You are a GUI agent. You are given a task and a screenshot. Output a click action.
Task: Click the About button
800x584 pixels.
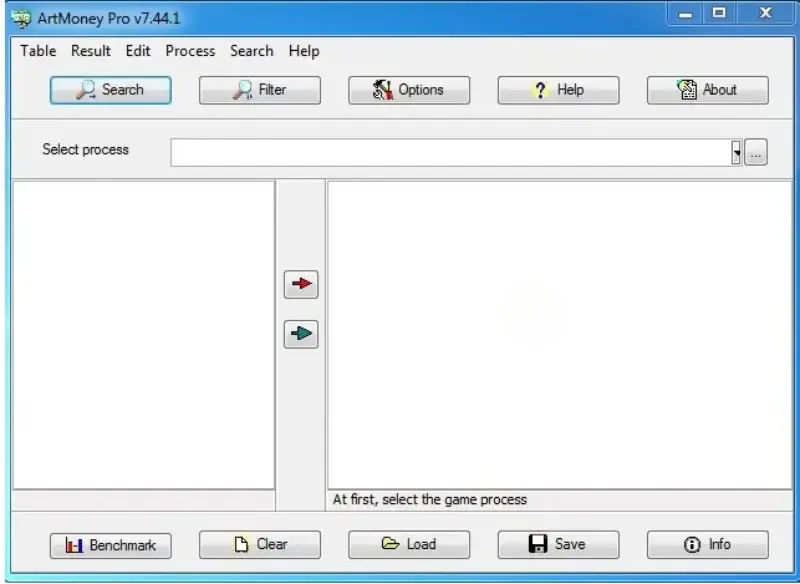(x=708, y=90)
